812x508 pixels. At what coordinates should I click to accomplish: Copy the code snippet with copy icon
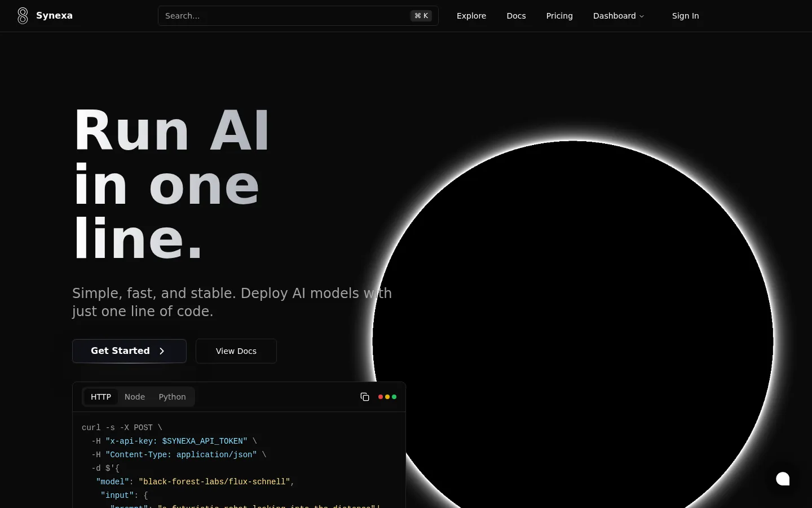point(365,397)
